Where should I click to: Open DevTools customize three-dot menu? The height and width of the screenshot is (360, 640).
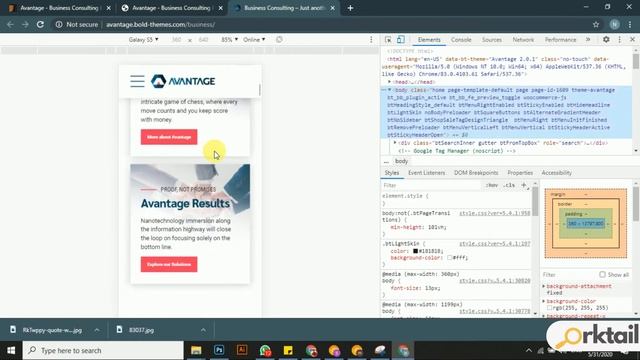click(620, 40)
